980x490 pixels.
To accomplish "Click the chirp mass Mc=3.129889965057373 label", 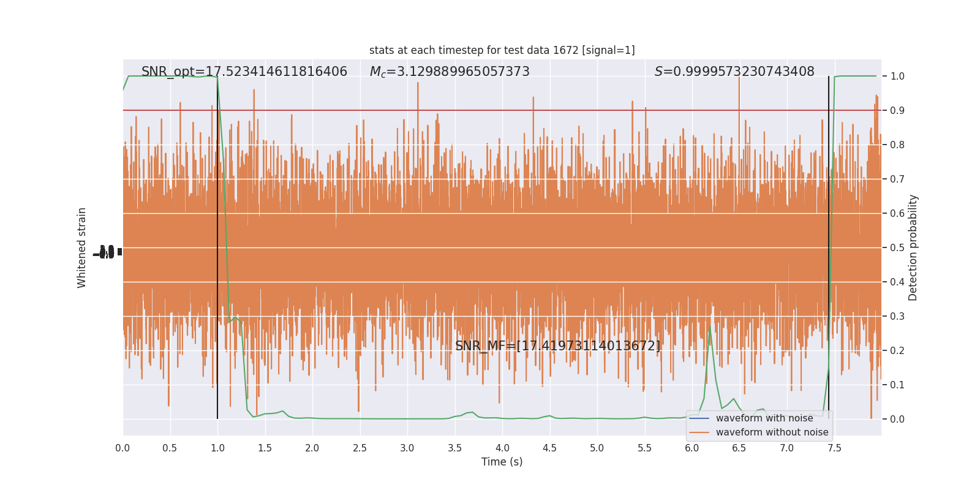I will pos(450,72).
